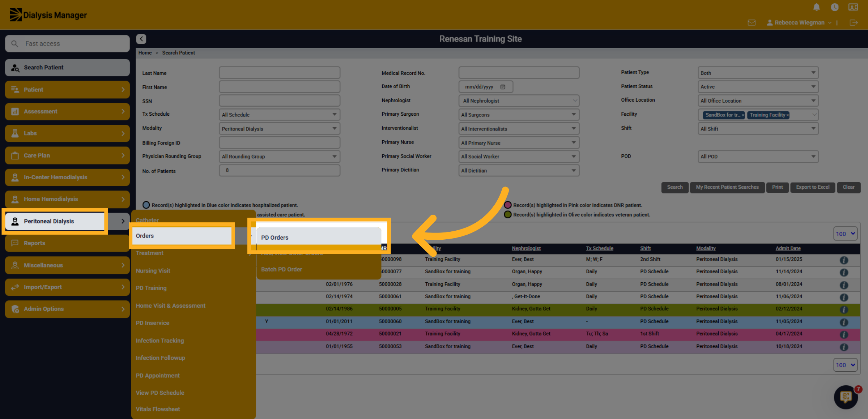Open the contact card icon in header

(853, 7)
